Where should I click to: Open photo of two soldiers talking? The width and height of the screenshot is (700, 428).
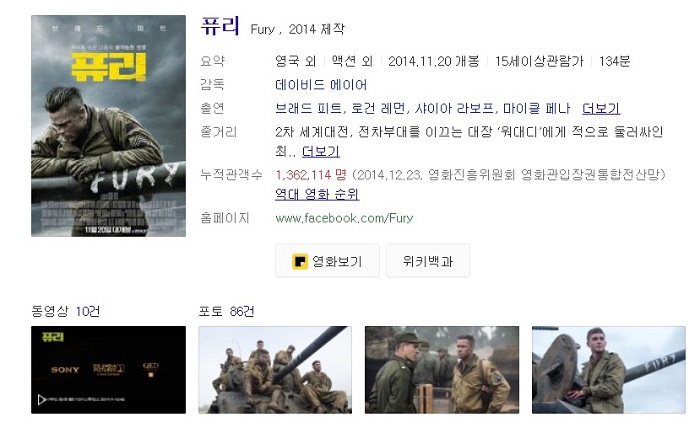(442, 370)
